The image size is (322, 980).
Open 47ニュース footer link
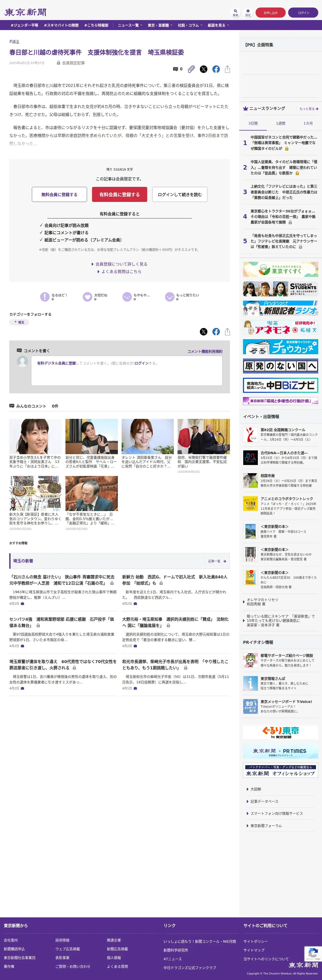(172, 959)
